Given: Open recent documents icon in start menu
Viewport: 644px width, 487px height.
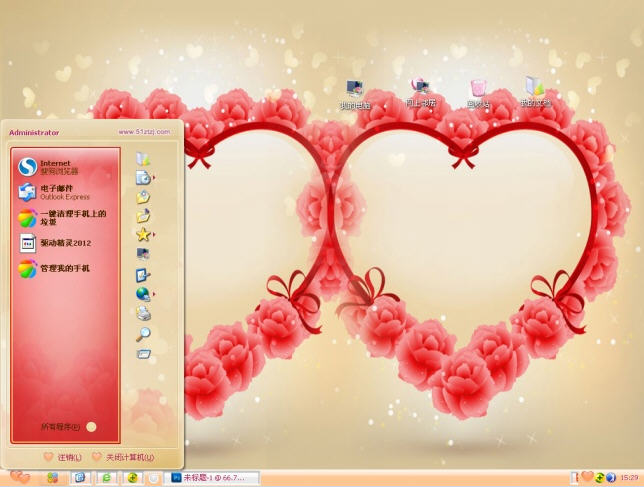Looking at the screenshot, I should (x=143, y=178).
